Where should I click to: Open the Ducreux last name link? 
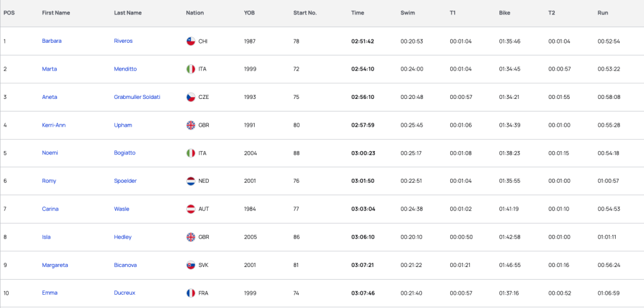[x=125, y=293]
